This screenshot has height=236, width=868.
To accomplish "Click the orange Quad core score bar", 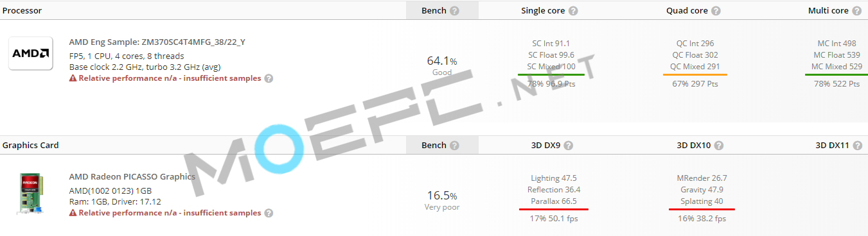I will (695, 75).
